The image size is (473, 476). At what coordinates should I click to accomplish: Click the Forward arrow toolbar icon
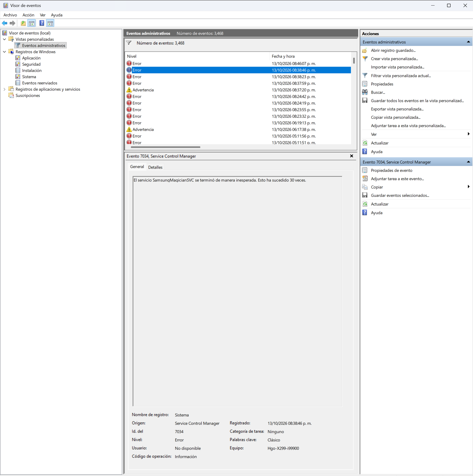12,23
